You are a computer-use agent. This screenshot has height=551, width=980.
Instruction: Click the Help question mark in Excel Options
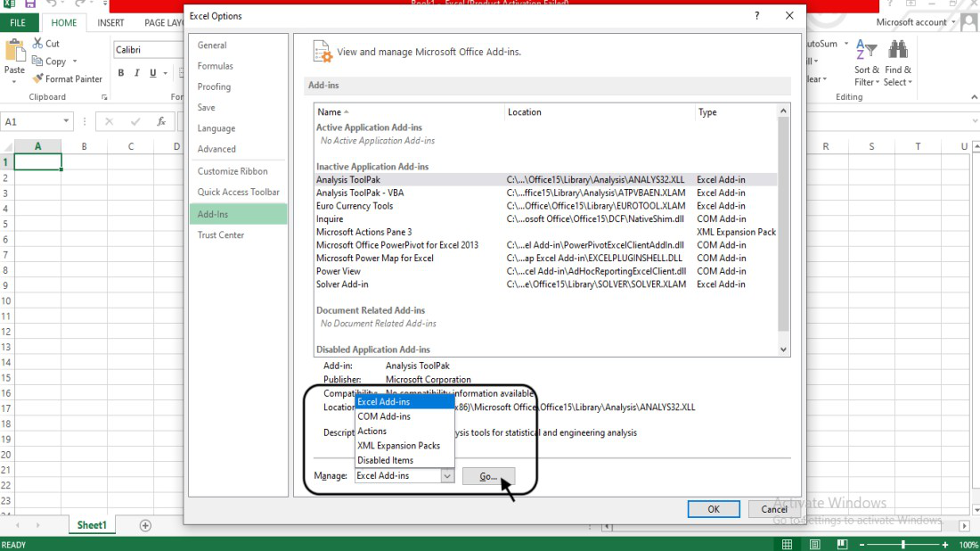point(757,16)
